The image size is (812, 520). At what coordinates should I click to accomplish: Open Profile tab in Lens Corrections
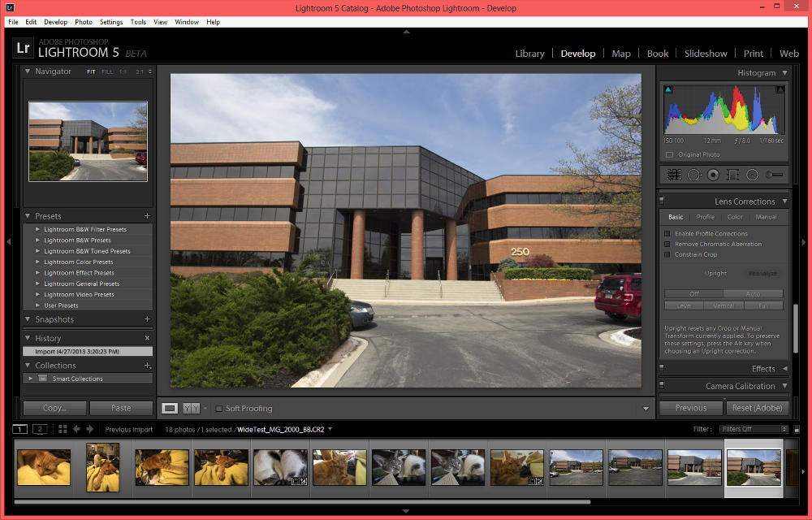tap(705, 217)
